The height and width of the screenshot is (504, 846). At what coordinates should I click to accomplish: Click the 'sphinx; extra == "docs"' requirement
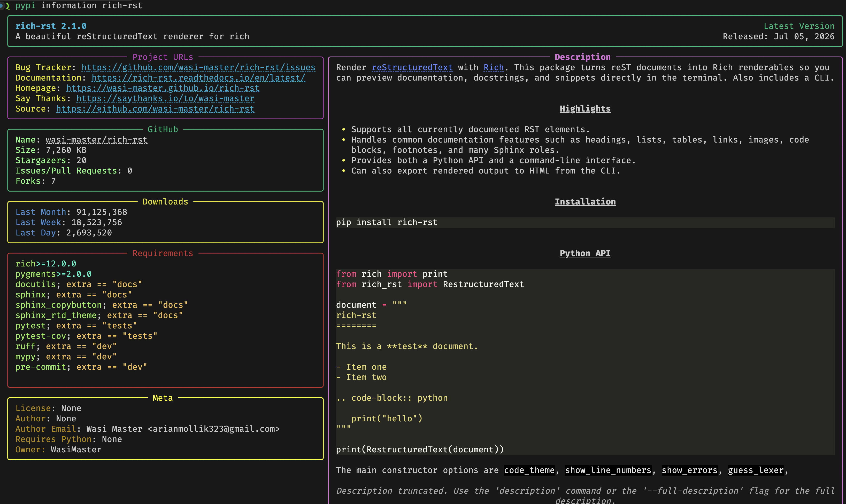tap(74, 295)
